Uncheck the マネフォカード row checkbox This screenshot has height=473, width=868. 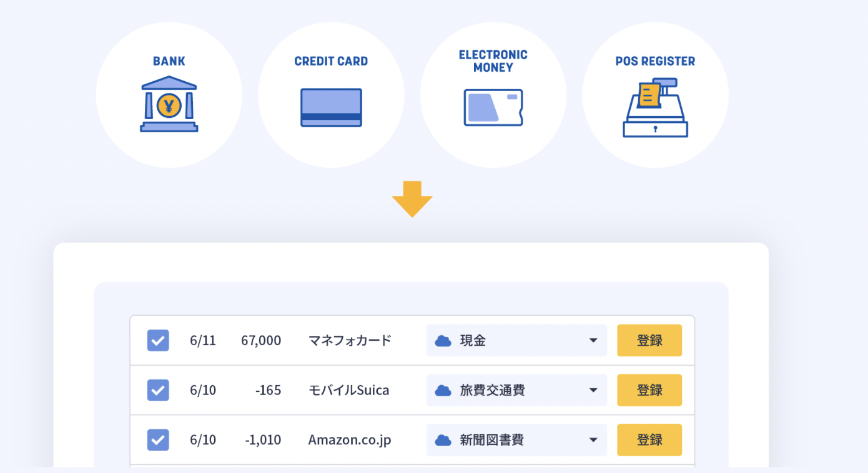[158, 341]
